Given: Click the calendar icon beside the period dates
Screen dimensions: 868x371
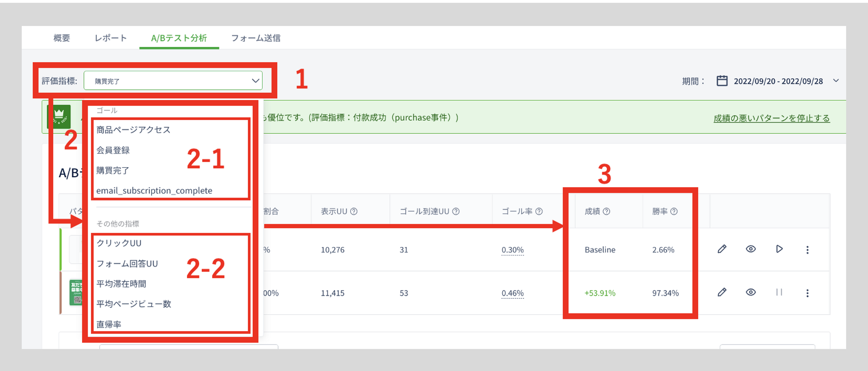Looking at the screenshot, I should (722, 81).
